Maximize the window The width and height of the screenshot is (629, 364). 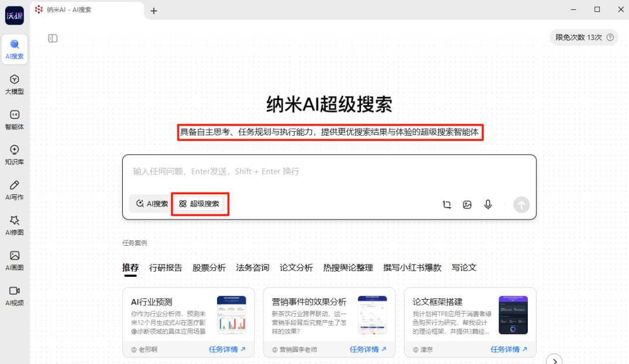click(x=597, y=9)
